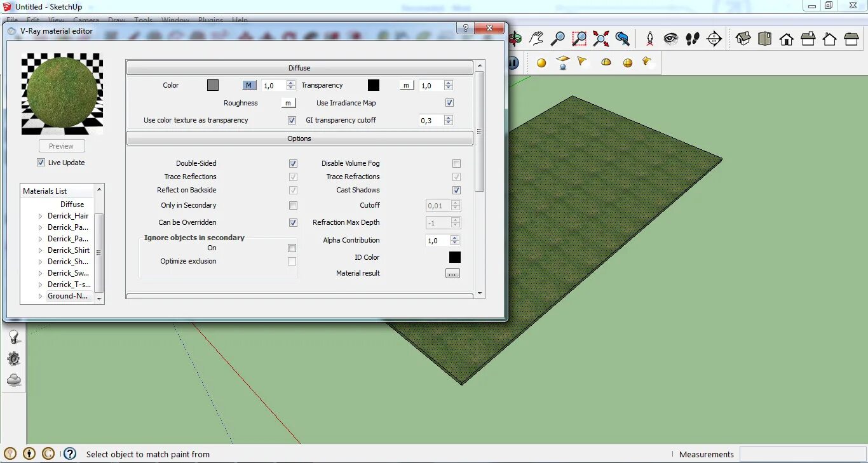Screen dimensions: 868x463
Task: Select the Orbit tool
Action: point(515,39)
